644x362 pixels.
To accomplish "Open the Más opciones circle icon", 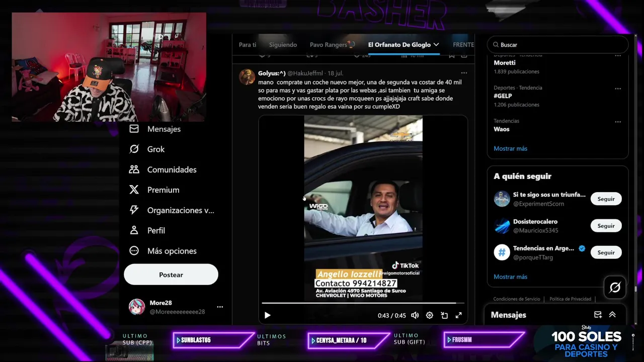I will tap(134, 250).
